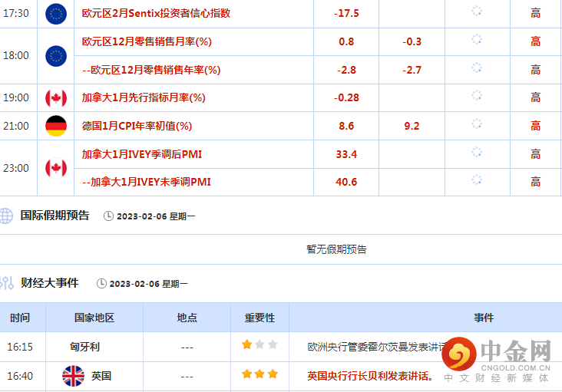
Task: Click the 19:00 time cell
Action: pos(16,97)
